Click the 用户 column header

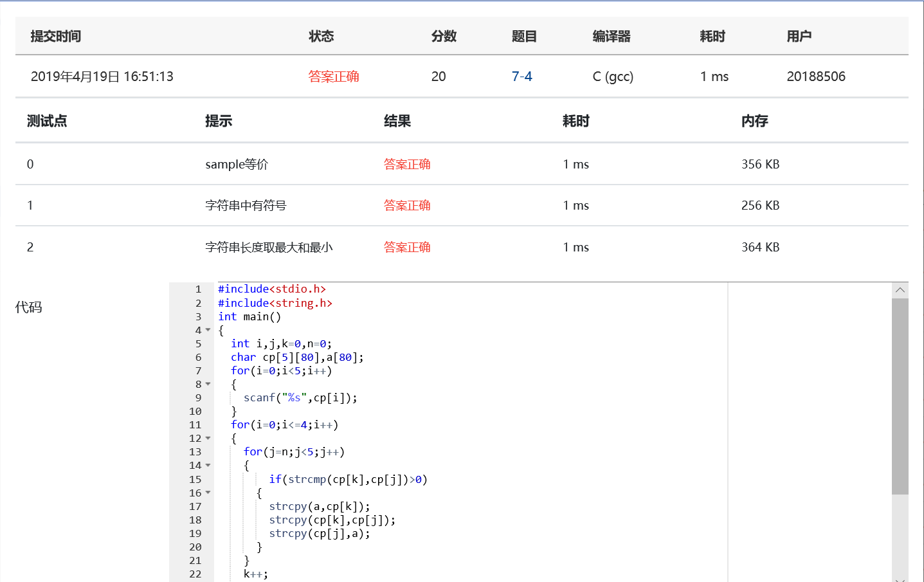799,36
